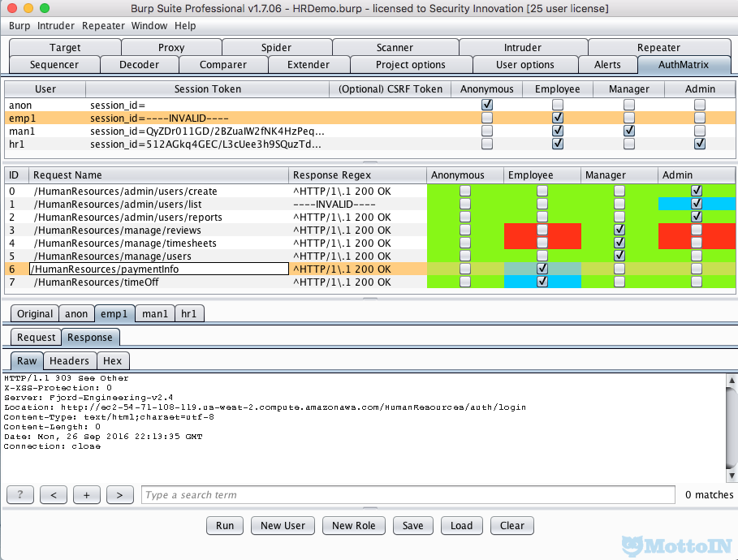The image size is (738, 560).
Task: View the Alerts tab
Action: 607,64
